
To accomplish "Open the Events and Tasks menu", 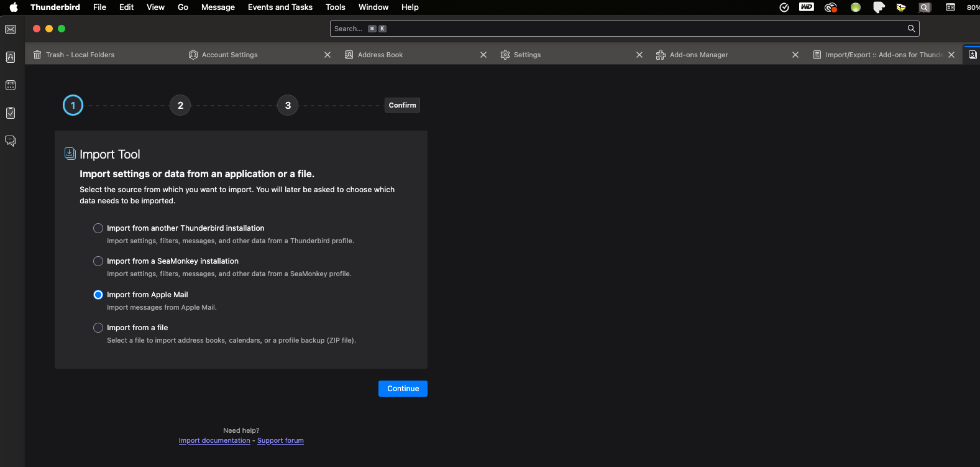I will pos(280,7).
